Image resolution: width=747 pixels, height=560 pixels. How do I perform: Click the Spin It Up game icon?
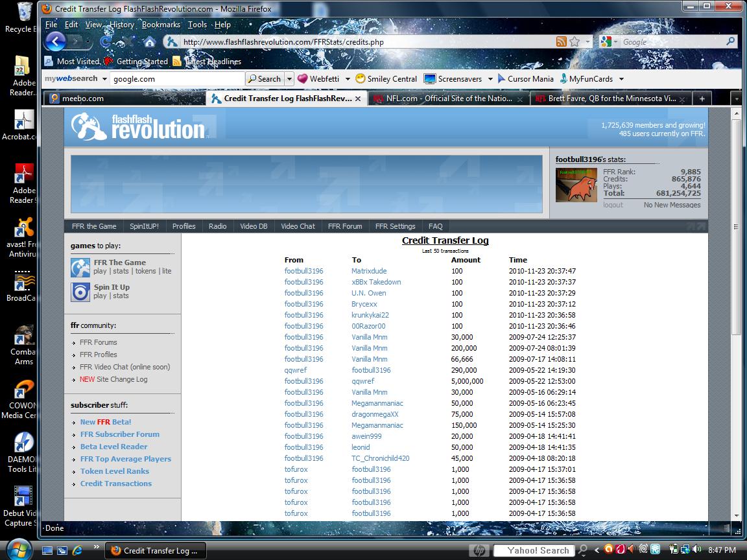[x=80, y=292]
